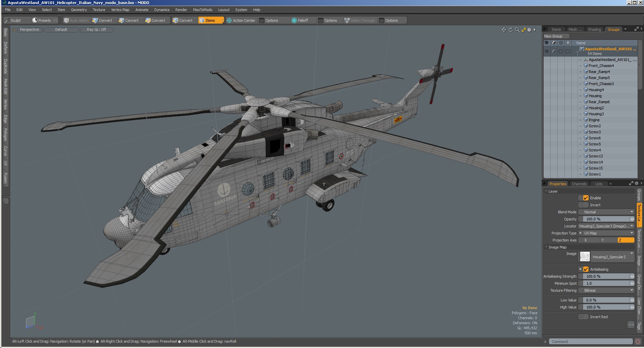Switch to the Shading tab

tap(594, 29)
